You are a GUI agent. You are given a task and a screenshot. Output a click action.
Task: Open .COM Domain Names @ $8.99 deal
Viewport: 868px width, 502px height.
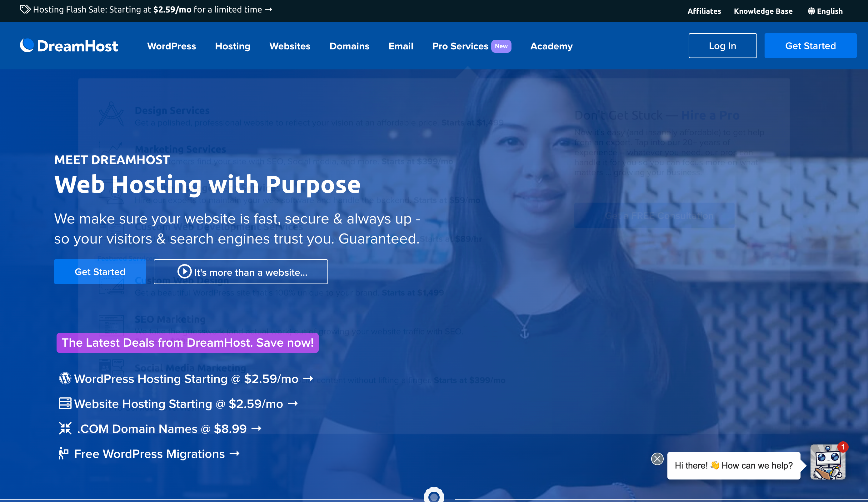160,429
